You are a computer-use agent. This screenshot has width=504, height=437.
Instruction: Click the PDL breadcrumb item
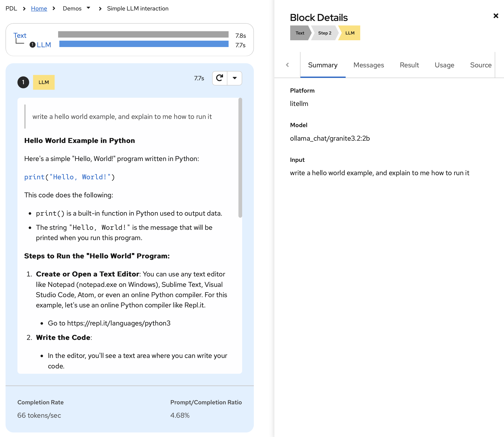click(x=11, y=9)
